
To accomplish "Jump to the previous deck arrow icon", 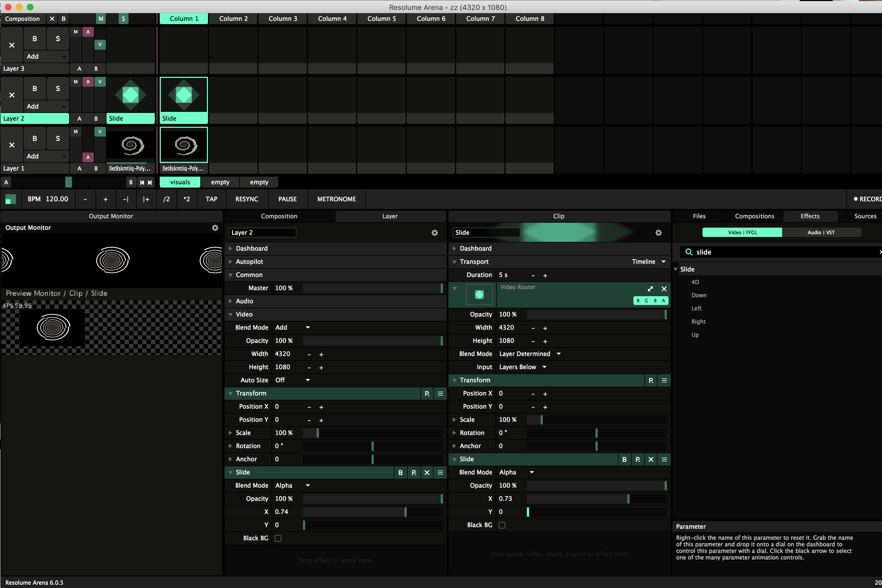I will (142, 182).
